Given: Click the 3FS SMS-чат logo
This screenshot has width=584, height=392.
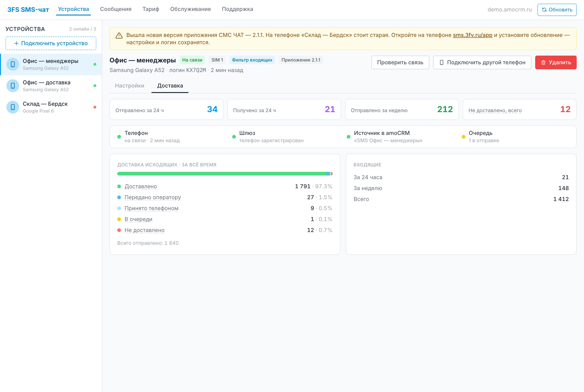Looking at the screenshot, I should point(28,10).
